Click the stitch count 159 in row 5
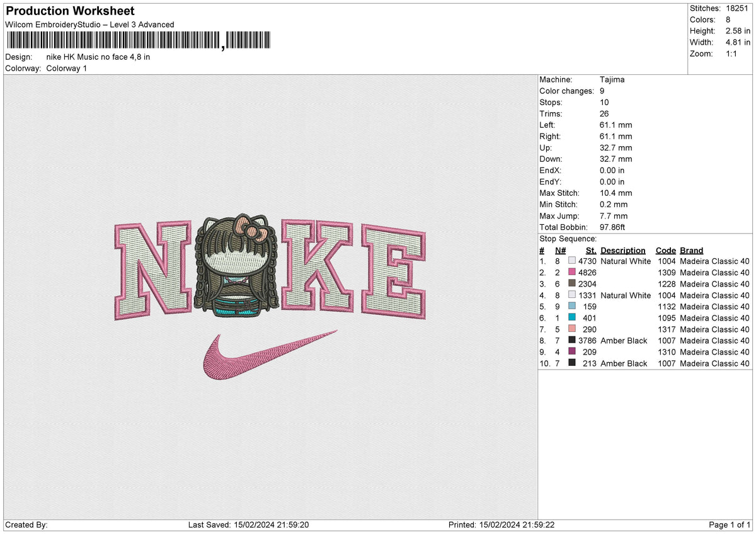 pyautogui.click(x=590, y=307)
